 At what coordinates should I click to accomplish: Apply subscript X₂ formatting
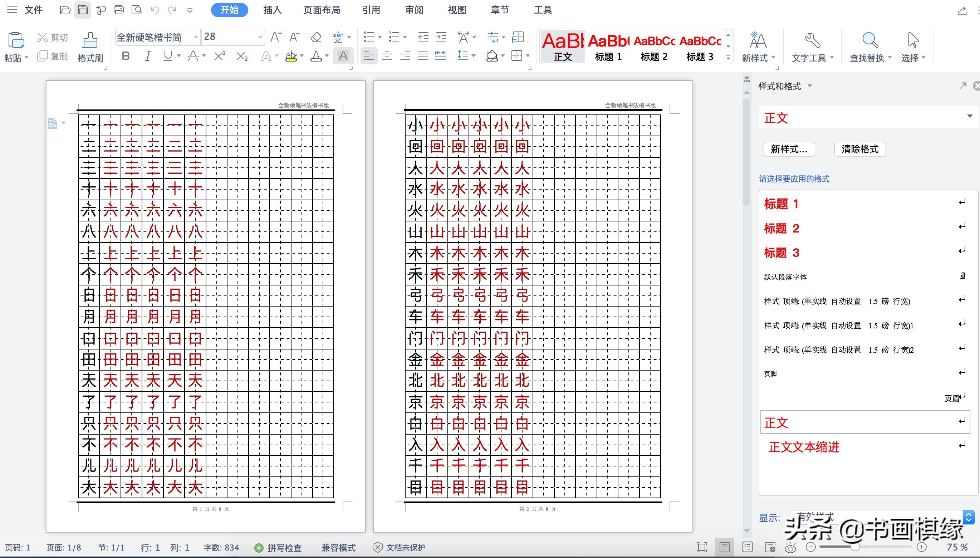tap(242, 57)
